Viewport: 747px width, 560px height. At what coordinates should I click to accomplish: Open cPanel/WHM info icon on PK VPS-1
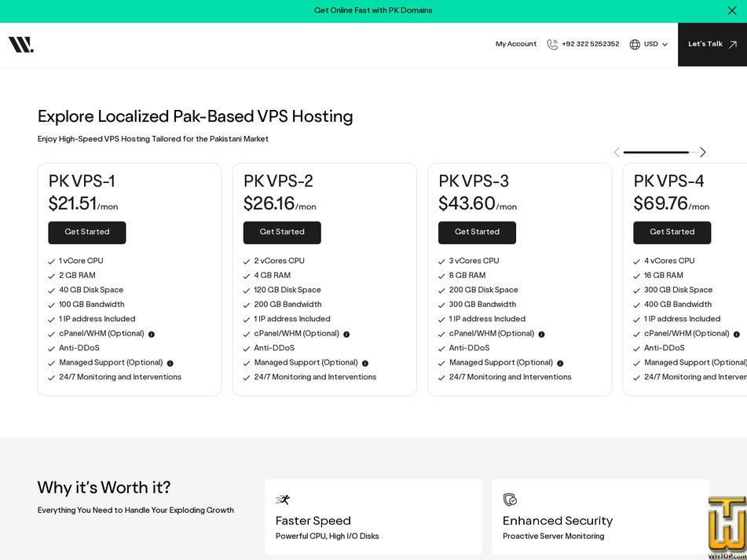tap(152, 334)
